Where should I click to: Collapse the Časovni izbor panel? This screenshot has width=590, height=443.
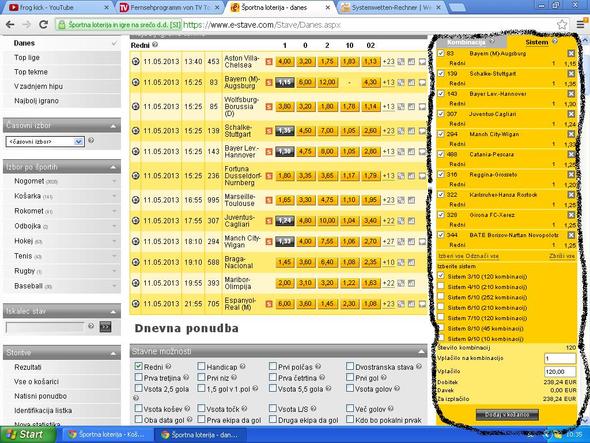click(x=113, y=126)
